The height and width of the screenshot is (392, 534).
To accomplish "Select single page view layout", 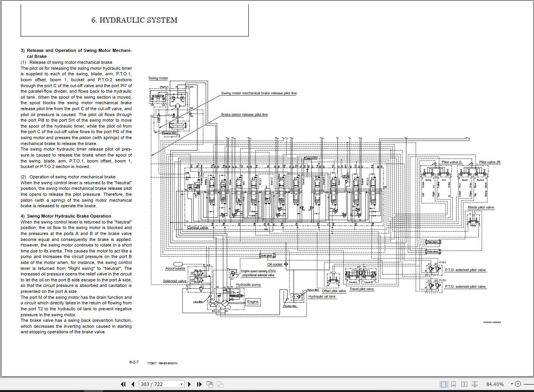I will coord(444,384).
